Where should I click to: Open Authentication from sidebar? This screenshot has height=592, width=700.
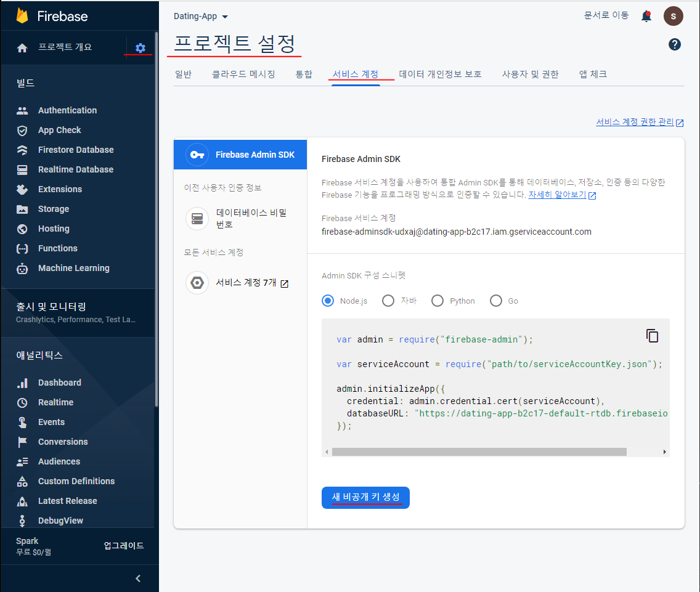(67, 110)
